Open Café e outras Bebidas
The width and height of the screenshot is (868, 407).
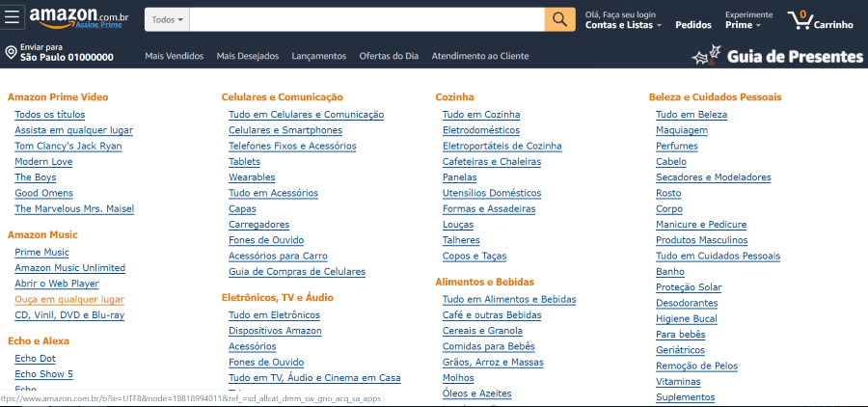[492, 315]
